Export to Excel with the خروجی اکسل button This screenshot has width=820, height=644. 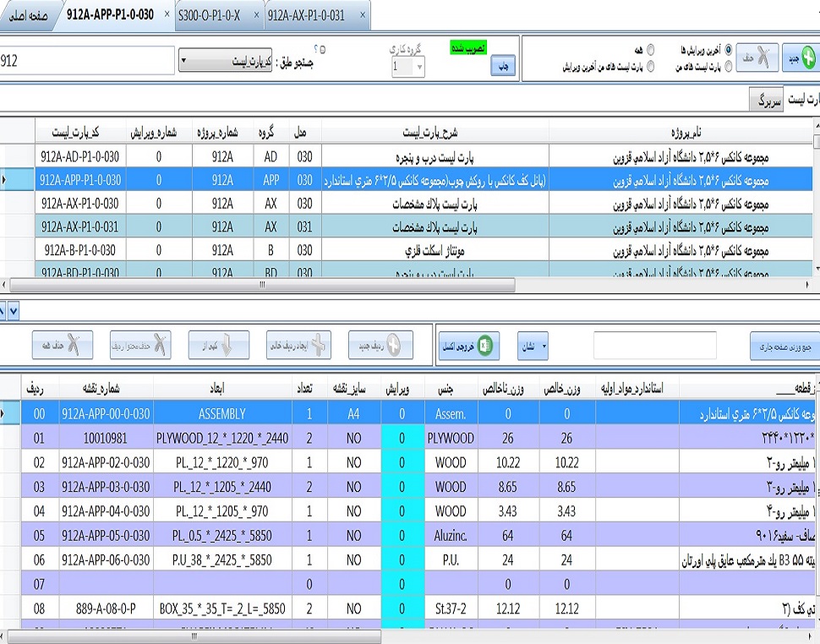click(x=469, y=346)
